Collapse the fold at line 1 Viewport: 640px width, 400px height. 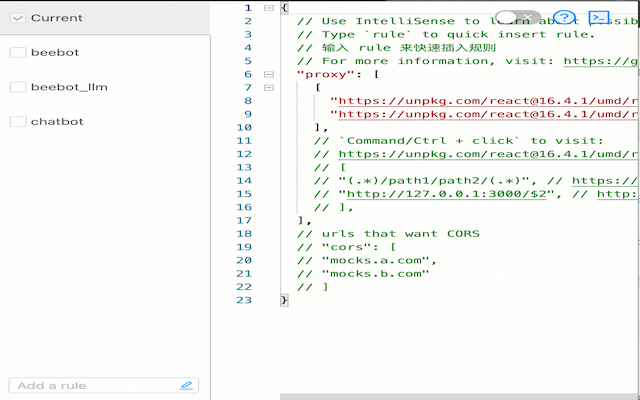pyautogui.click(x=269, y=8)
